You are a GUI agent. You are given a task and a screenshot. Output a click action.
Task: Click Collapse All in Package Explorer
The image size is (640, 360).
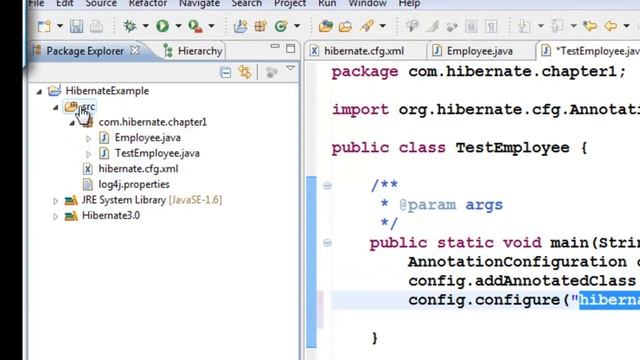pos(225,73)
